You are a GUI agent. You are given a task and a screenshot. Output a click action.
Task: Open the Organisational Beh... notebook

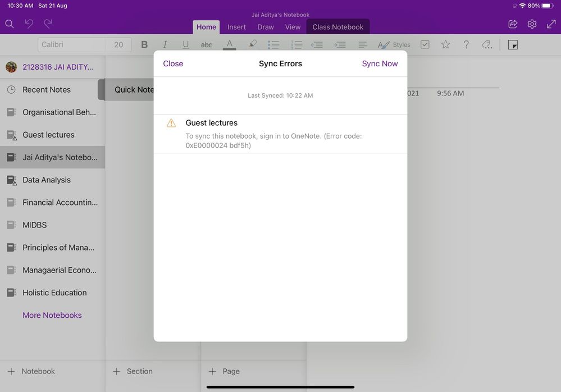coord(53,112)
